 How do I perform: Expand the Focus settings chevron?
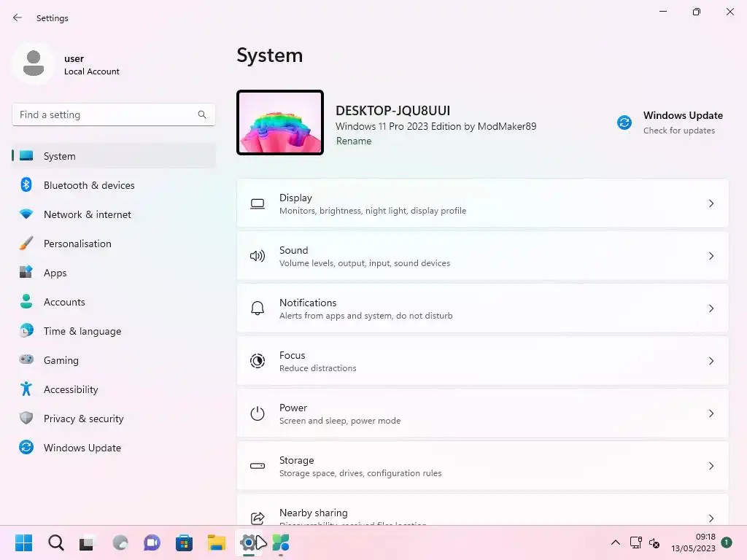[x=711, y=361]
